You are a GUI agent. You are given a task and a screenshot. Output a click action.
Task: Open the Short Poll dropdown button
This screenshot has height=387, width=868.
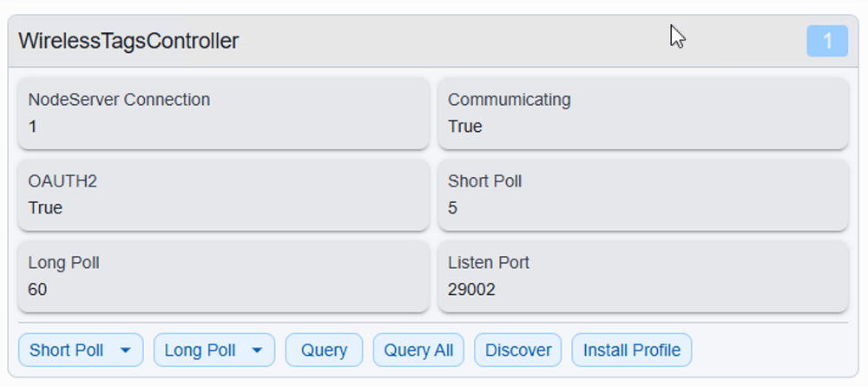[81, 350]
